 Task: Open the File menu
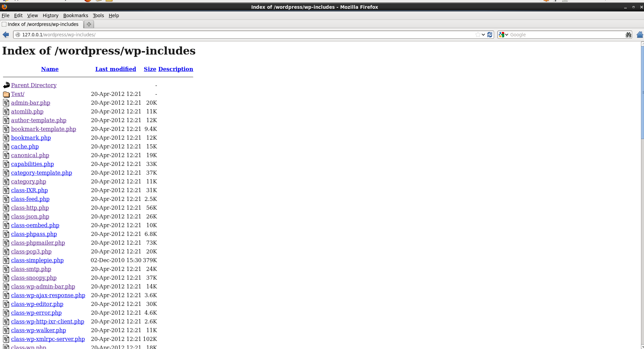point(5,15)
